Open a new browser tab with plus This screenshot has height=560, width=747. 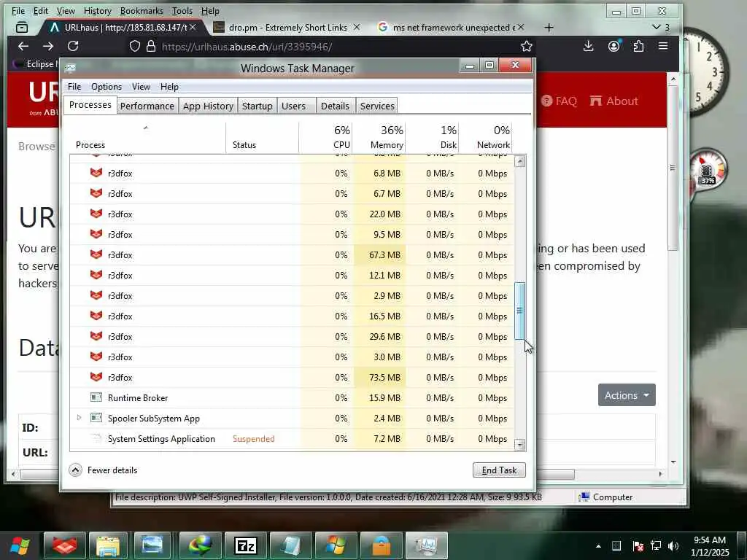549,28
